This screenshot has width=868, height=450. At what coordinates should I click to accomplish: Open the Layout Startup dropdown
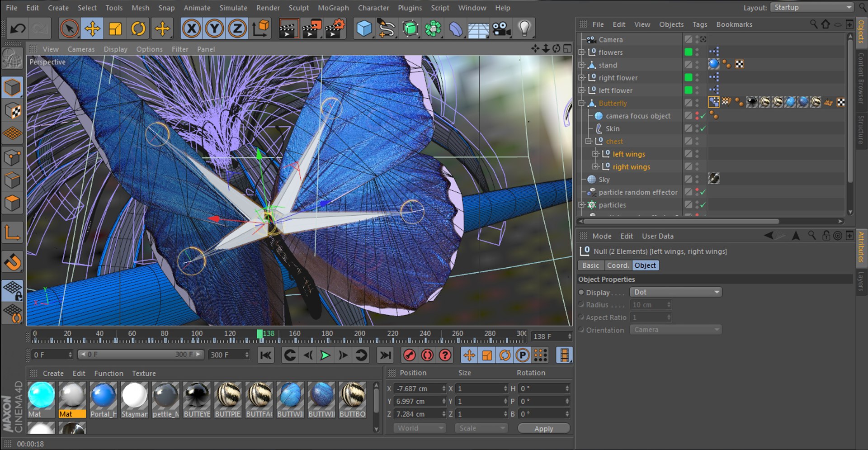pos(812,7)
